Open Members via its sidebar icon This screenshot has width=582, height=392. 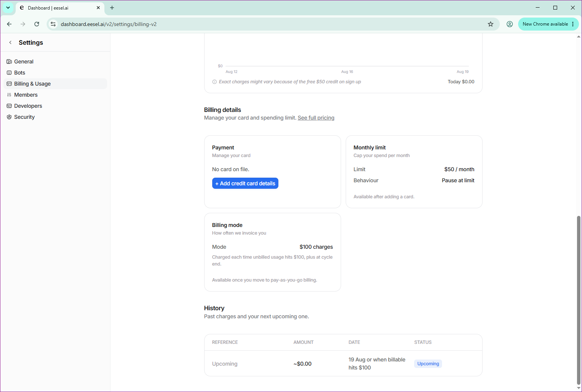click(x=9, y=95)
